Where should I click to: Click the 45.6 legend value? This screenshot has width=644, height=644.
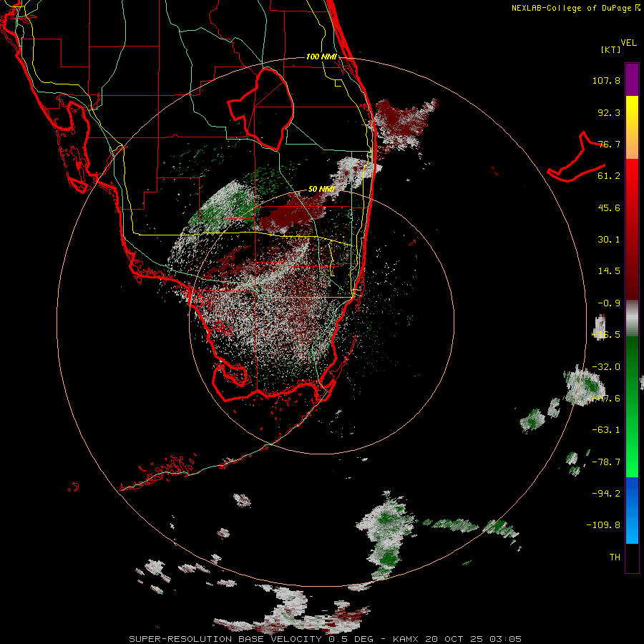point(609,208)
